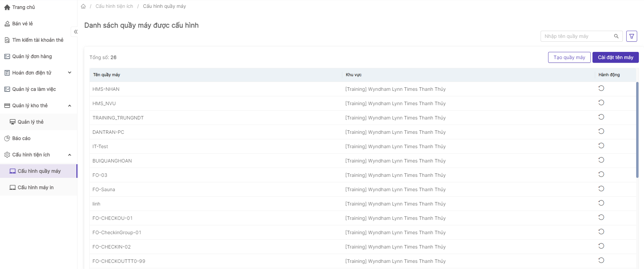Click the Cấu hình tiện ích gear icon
Viewport: 644px width, 269px height.
click(x=7, y=155)
